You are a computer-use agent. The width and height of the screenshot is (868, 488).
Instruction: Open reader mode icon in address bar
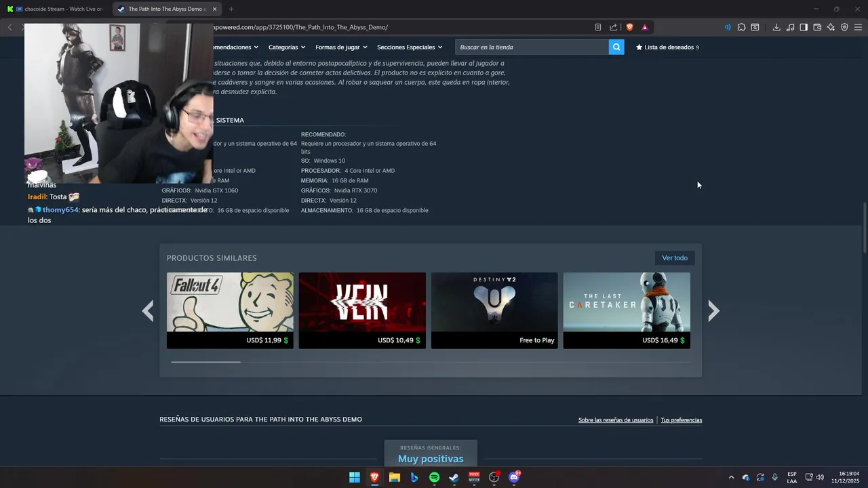click(x=597, y=27)
